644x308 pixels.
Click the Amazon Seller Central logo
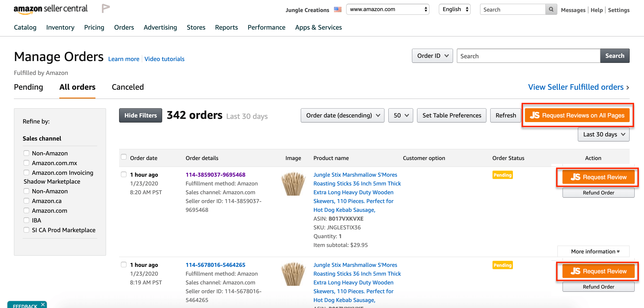pos(51,9)
